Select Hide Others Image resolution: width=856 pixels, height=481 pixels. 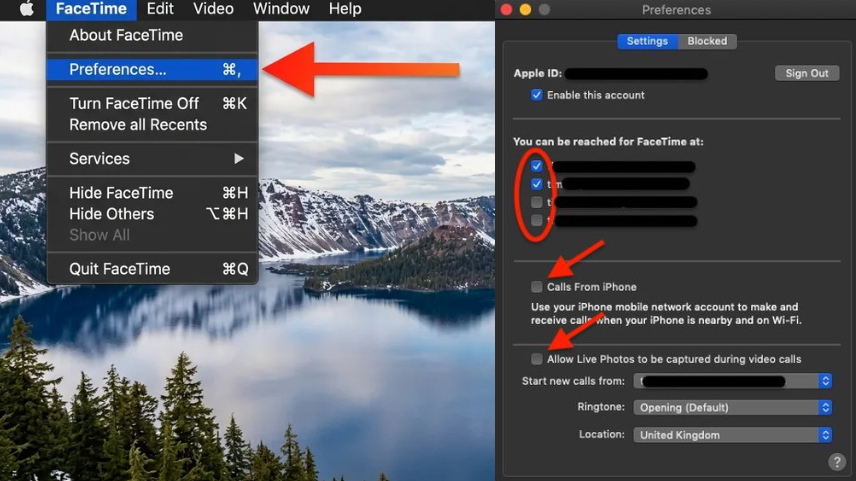pos(152,214)
